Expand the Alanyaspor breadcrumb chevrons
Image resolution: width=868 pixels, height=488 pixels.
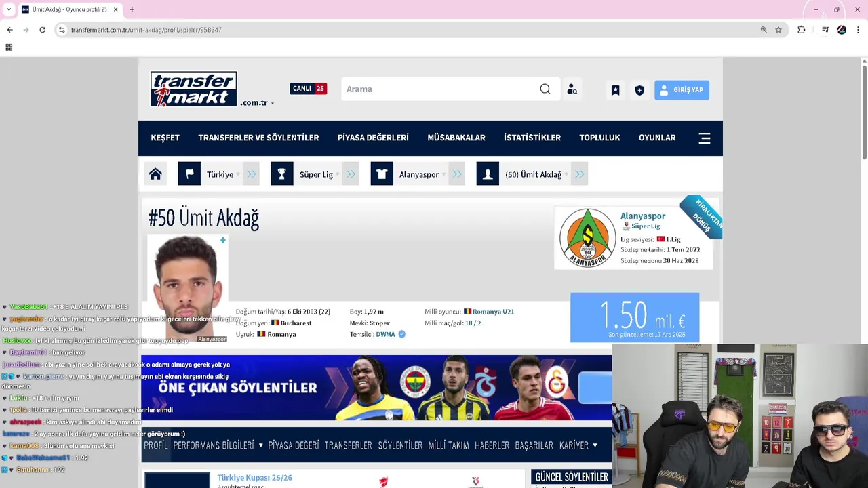click(x=456, y=174)
